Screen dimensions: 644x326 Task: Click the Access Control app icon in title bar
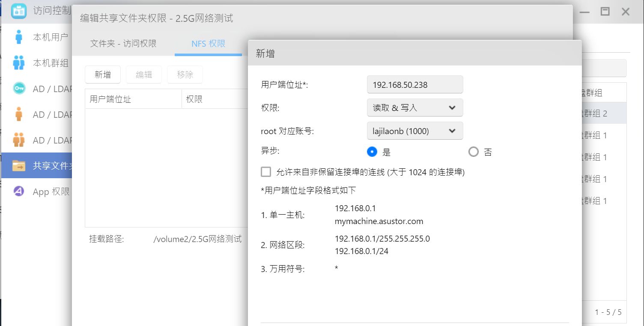click(18, 10)
